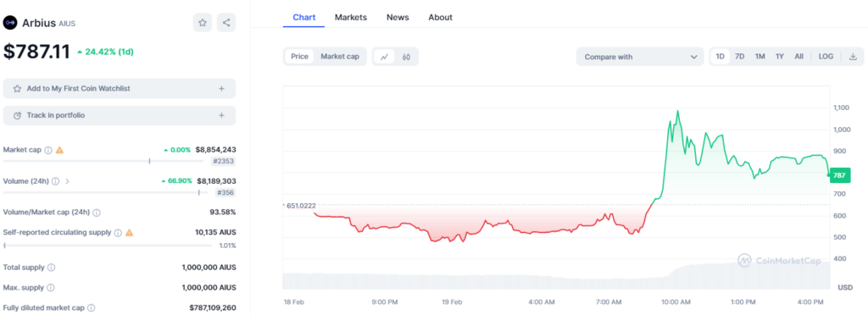The width and height of the screenshot is (868, 315).
Task: Open the market cap warning triangle
Action: [x=59, y=150]
